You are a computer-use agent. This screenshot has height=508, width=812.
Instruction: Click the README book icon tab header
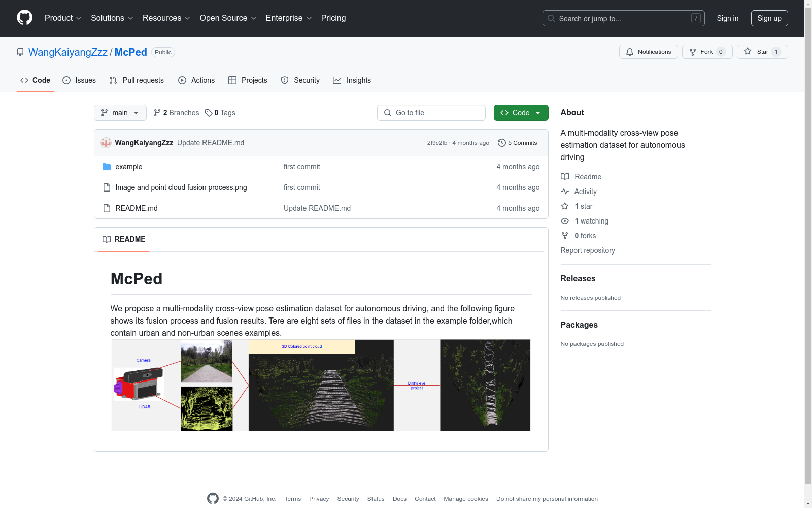tap(107, 239)
